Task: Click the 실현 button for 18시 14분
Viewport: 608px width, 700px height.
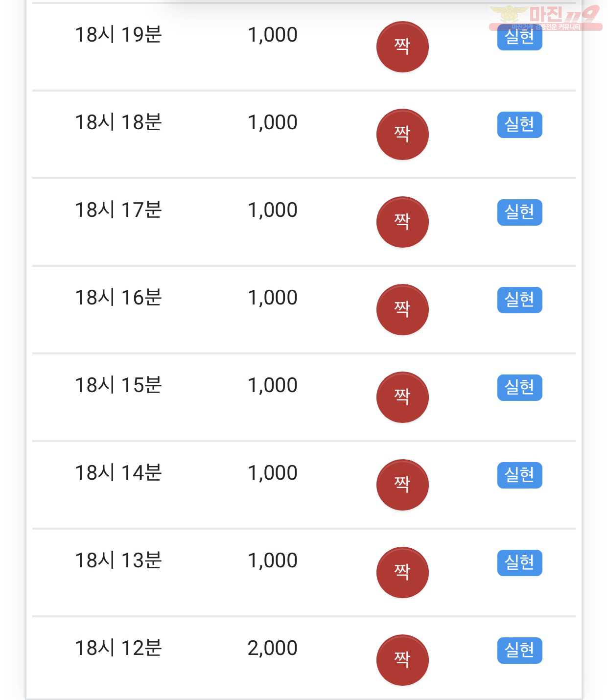Action: coord(520,475)
